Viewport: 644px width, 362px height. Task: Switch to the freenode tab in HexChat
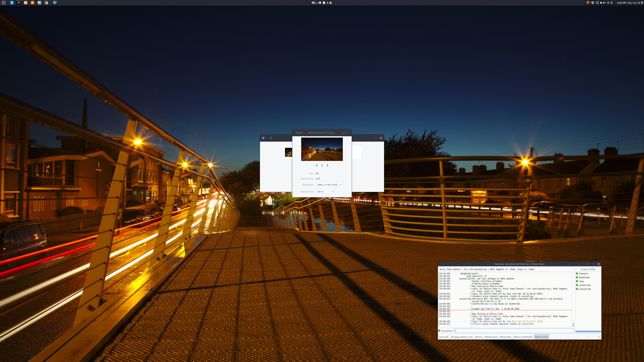[x=444, y=337]
